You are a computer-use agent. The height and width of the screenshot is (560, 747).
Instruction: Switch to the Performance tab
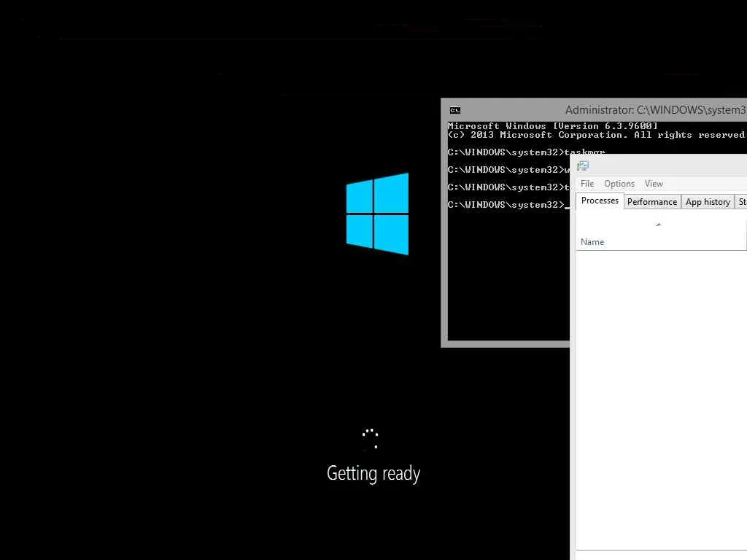[651, 202]
